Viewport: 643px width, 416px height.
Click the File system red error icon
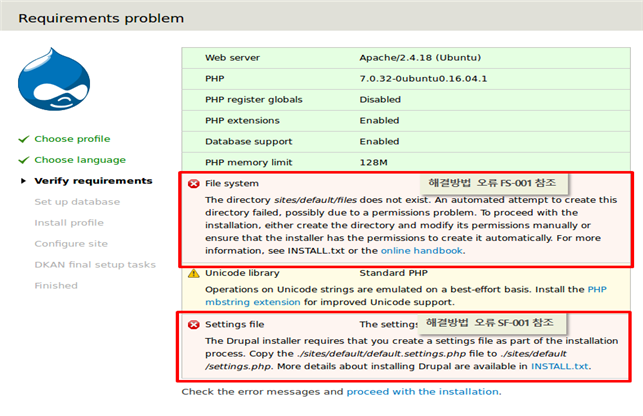pos(194,183)
